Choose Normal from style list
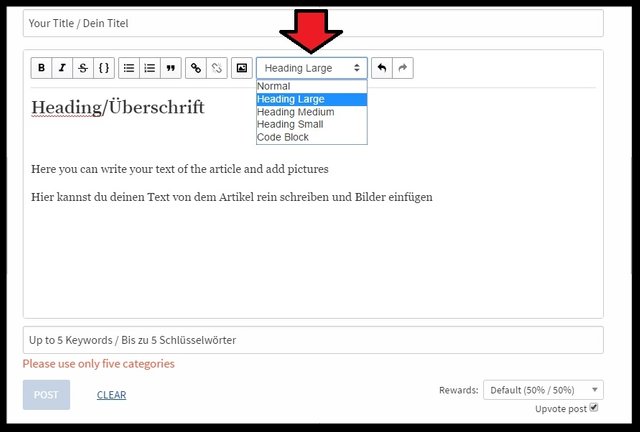Viewport: 640px width, 432px height. coord(312,87)
